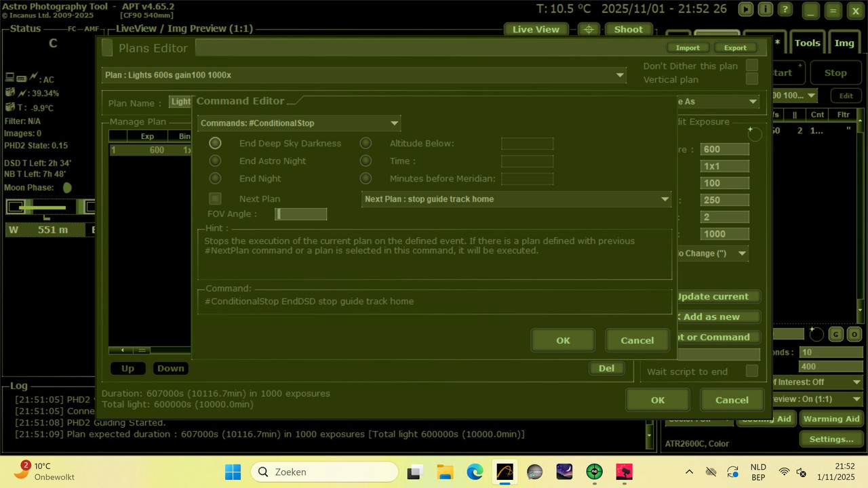Viewport: 868px width, 488px height.
Task: Open the Img tab
Action: pyautogui.click(x=844, y=42)
